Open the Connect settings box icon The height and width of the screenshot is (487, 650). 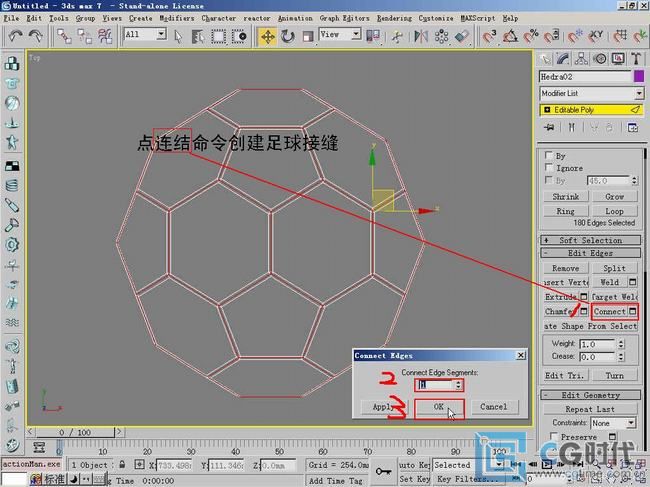point(632,312)
